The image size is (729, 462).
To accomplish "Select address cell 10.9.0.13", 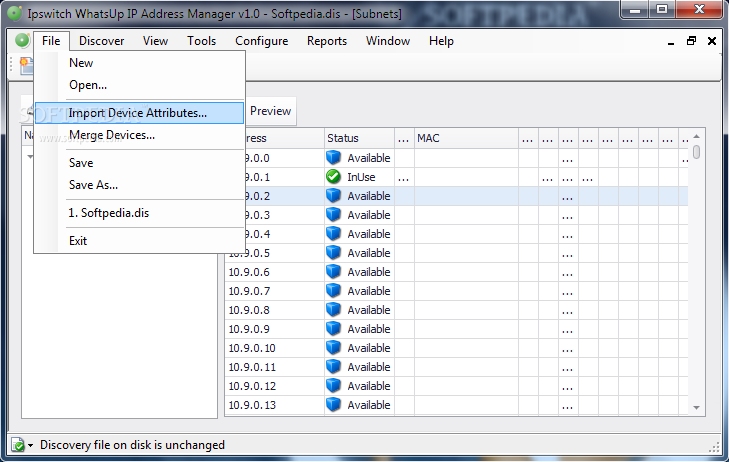I will click(275, 405).
